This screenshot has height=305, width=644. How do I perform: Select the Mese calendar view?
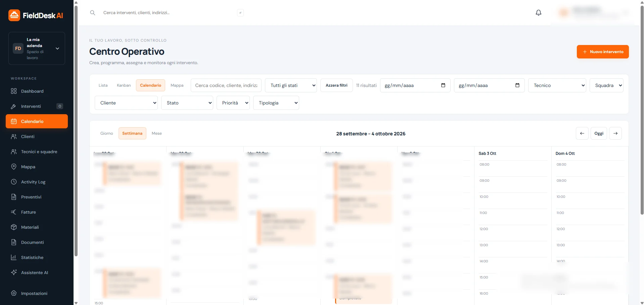[x=156, y=133]
